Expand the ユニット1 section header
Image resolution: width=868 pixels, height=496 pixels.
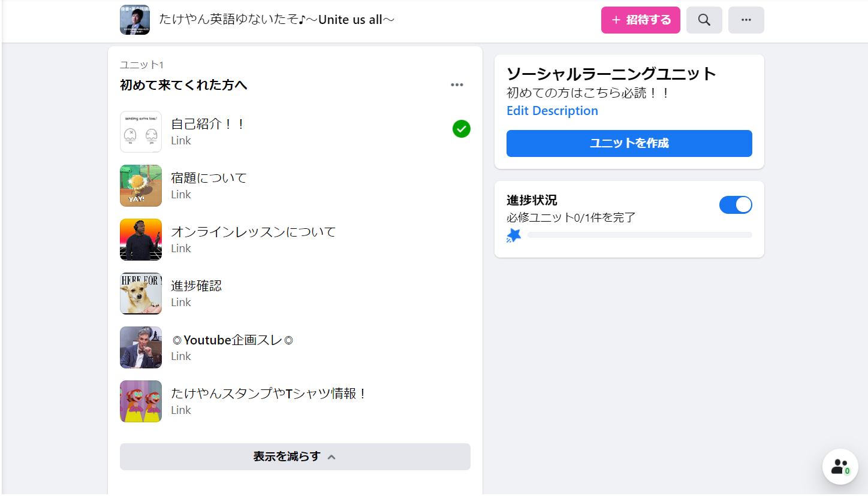[141, 65]
